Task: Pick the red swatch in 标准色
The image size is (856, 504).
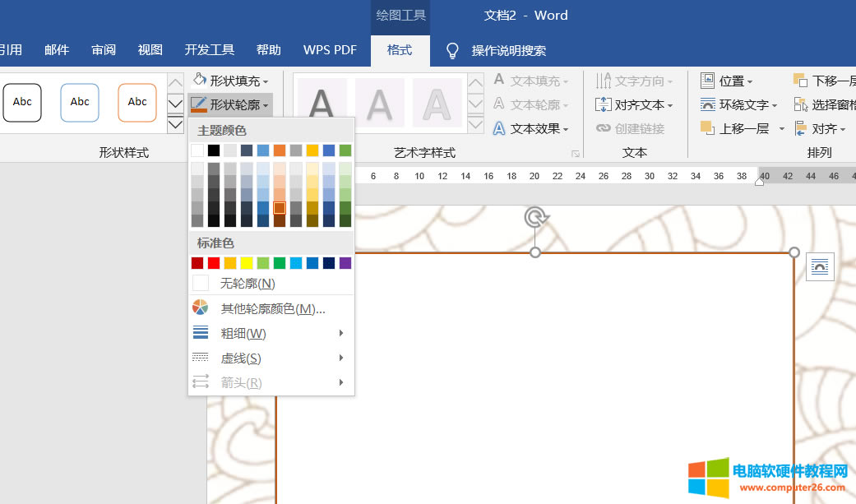Action: [214, 263]
